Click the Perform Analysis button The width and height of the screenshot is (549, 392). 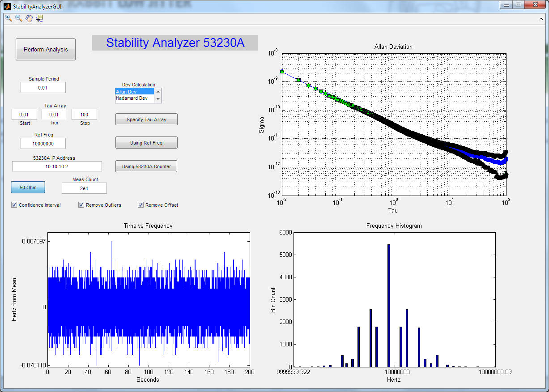point(46,49)
